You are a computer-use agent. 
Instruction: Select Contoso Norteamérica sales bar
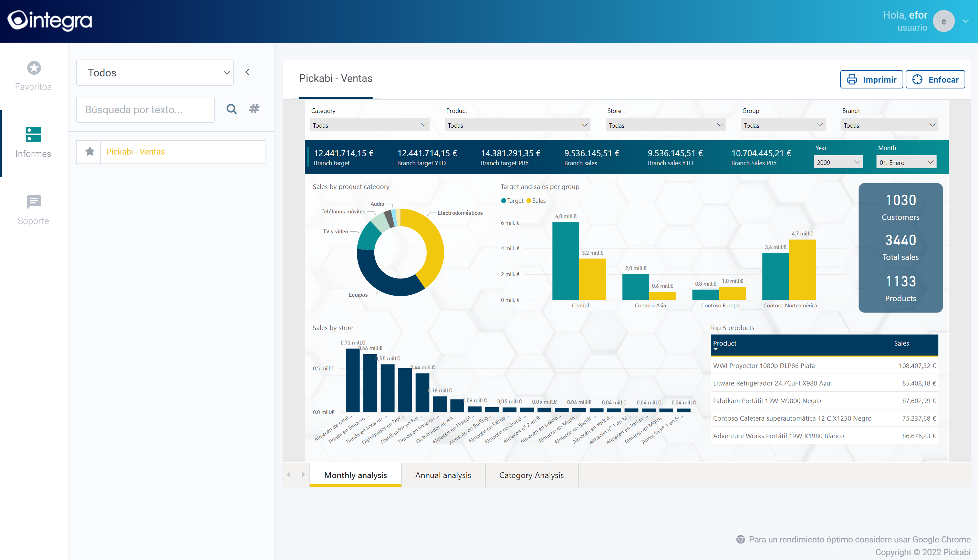pos(802,270)
